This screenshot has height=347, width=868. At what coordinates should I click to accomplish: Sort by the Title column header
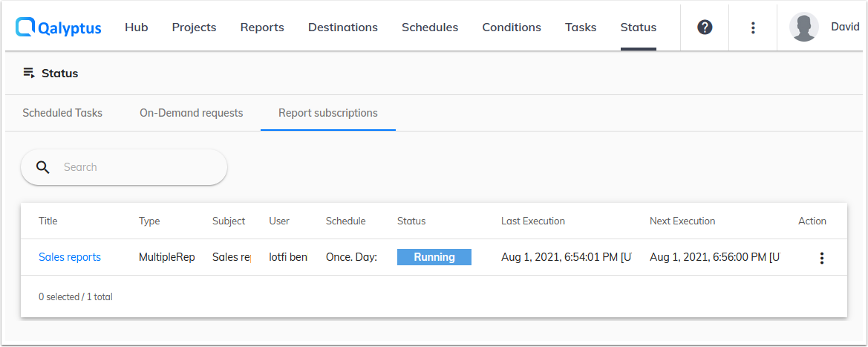click(48, 221)
